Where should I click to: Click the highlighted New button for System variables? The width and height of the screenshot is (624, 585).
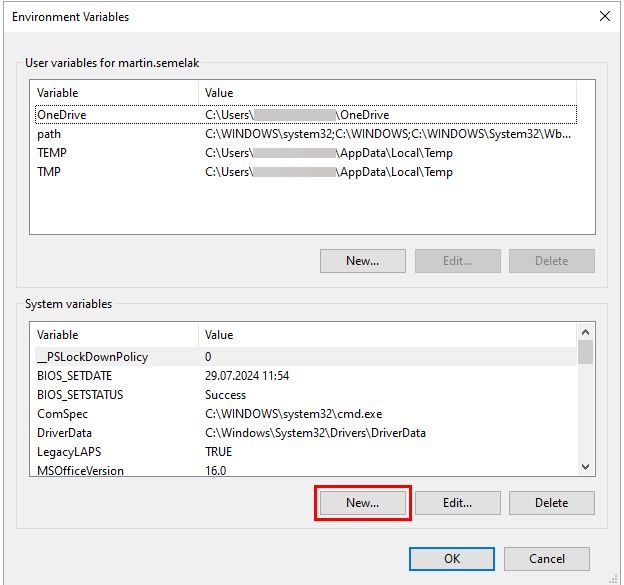point(362,503)
